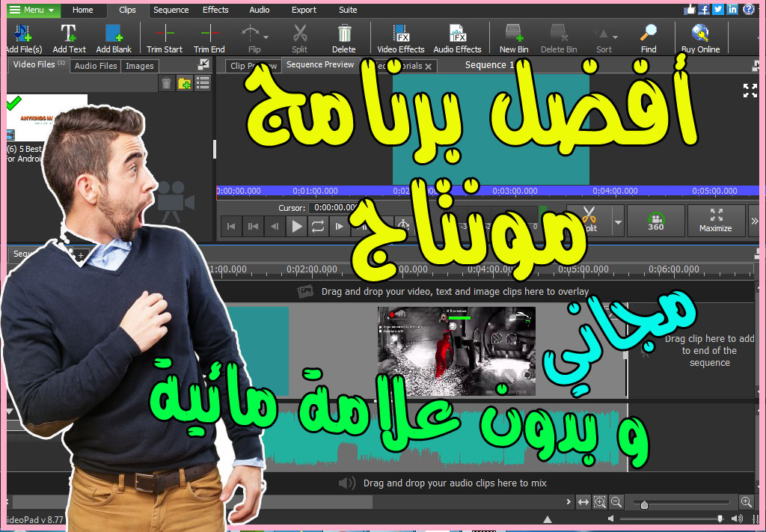The image size is (766, 532).
Task: Open Video Effects from the toolbar
Action: [401, 38]
